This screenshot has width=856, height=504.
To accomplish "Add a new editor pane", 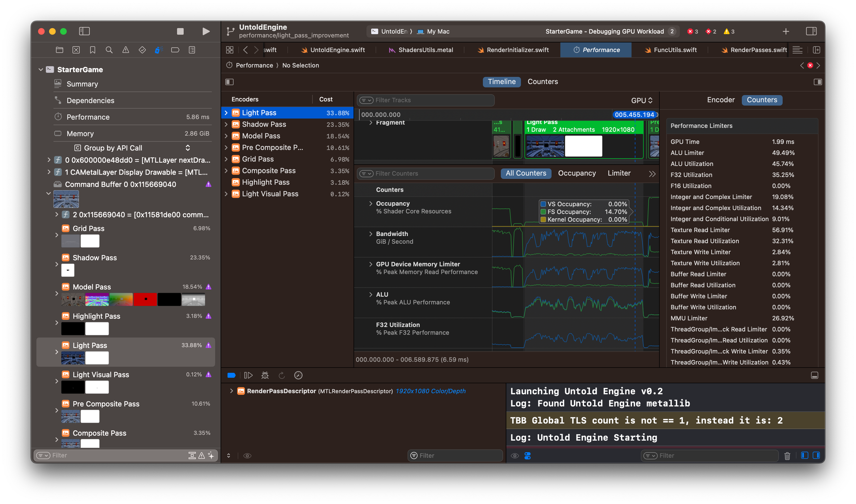I will coord(817,50).
